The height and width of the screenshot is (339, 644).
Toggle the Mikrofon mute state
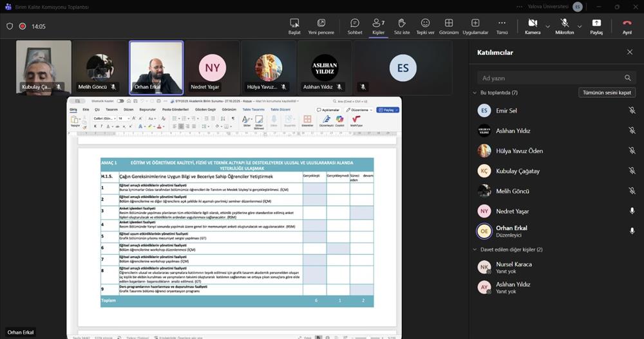coord(564,23)
